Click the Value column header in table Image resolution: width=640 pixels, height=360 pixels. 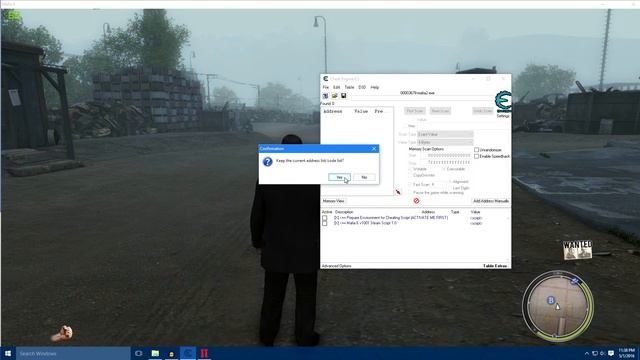coord(475,212)
